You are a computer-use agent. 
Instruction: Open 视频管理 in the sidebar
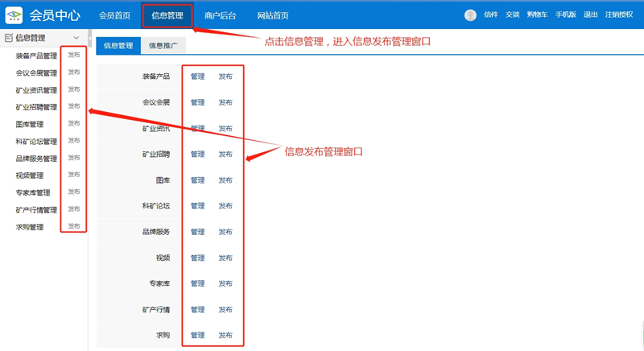click(x=30, y=175)
